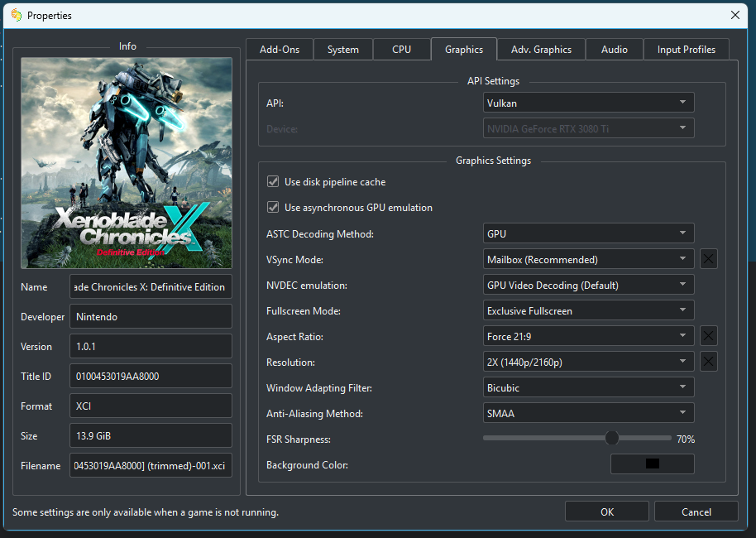Switch to the Audio tab
Screen dimensions: 756x538
pos(615,49)
